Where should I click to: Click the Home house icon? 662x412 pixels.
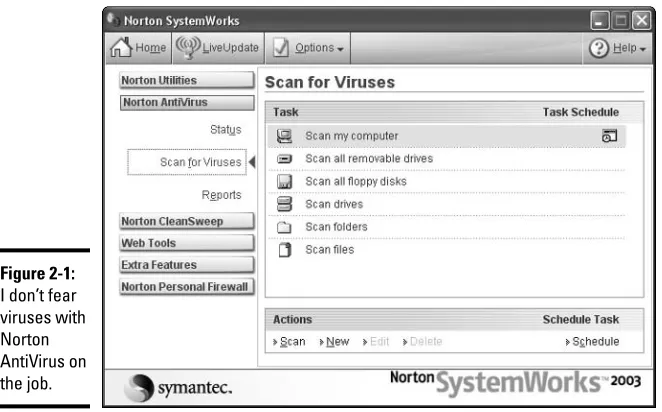click(x=121, y=47)
